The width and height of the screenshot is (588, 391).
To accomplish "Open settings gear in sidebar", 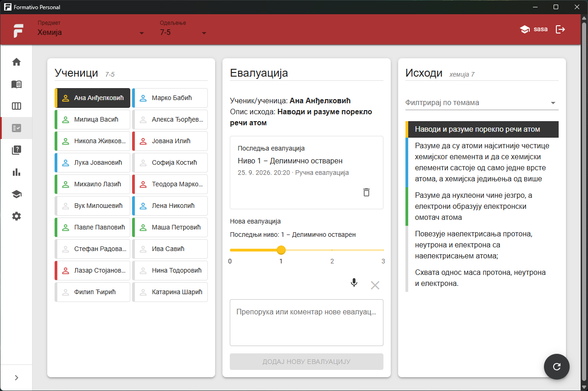I will tap(17, 216).
